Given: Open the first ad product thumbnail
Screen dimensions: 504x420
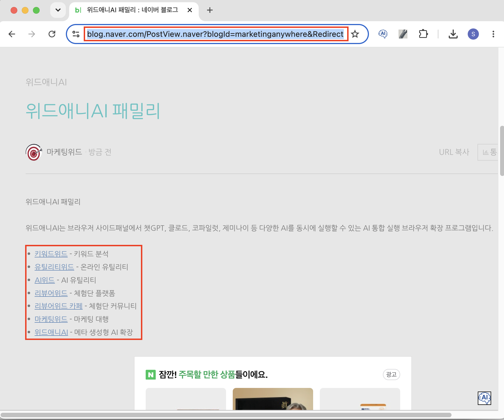Looking at the screenshot, I should pyautogui.click(x=186, y=399).
